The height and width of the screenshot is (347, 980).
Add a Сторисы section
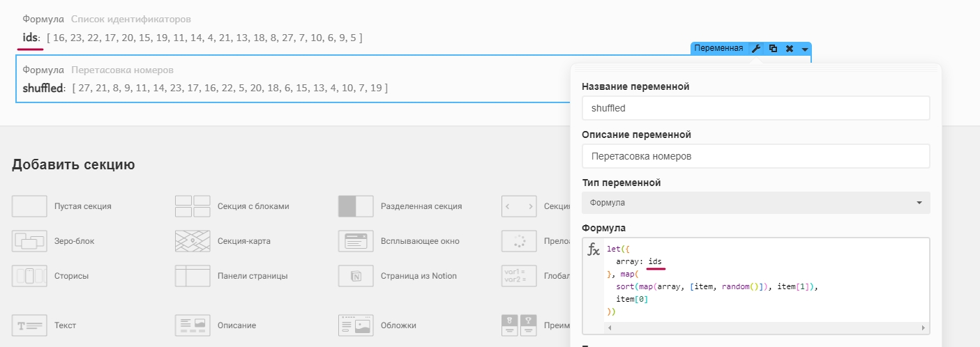coord(50,276)
